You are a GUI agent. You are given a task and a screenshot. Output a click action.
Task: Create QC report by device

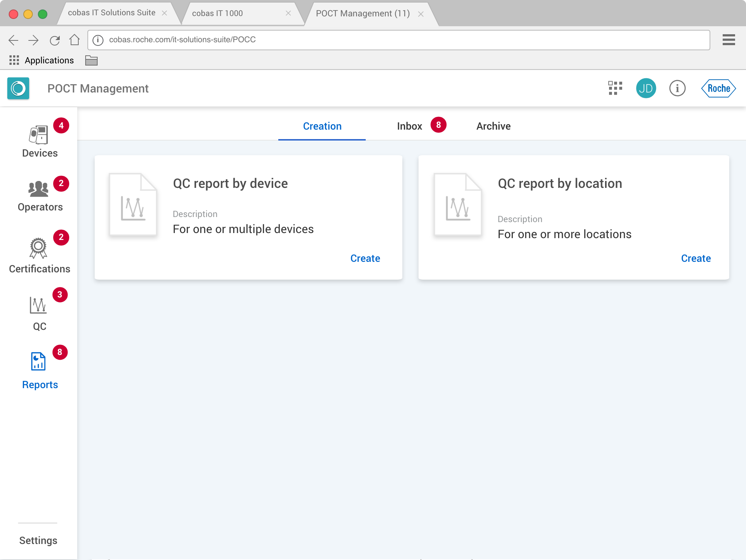click(365, 259)
